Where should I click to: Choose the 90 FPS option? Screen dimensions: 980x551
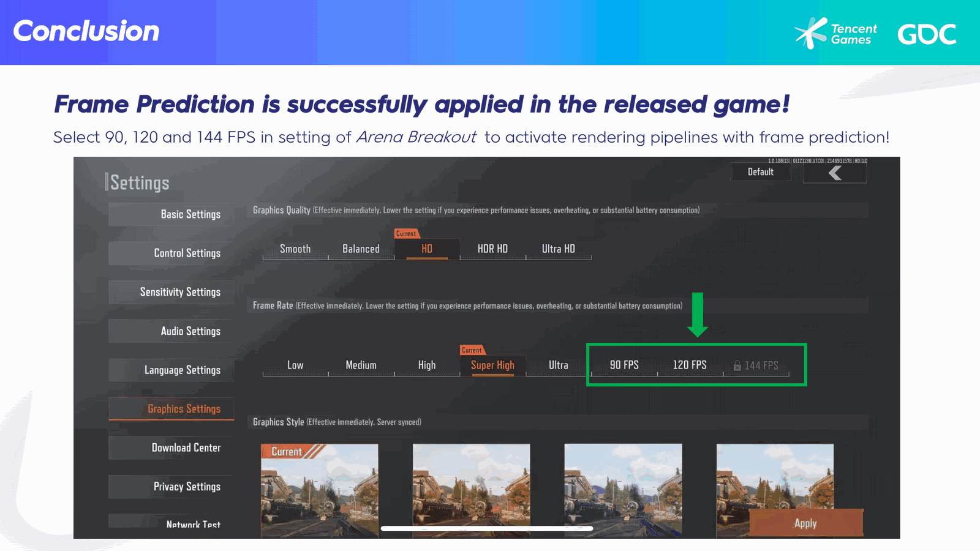point(624,365)
